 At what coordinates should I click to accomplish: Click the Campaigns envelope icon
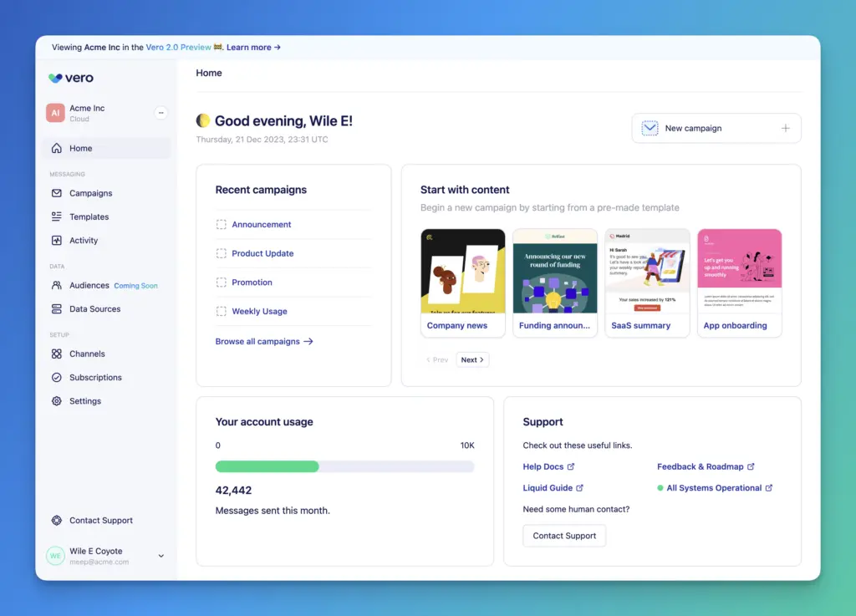57,193
